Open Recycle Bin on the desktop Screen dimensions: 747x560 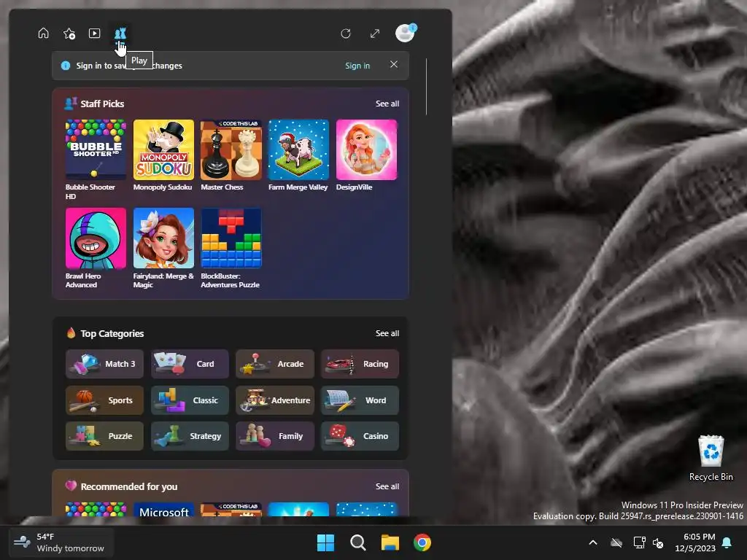(x=711, y=458)
